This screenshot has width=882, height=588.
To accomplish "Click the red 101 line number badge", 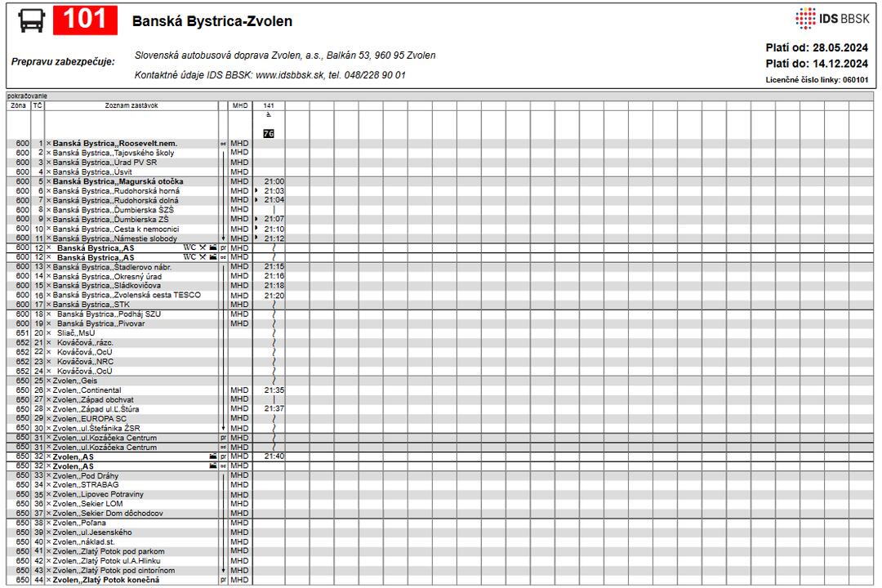I will (x=85, y=20).
